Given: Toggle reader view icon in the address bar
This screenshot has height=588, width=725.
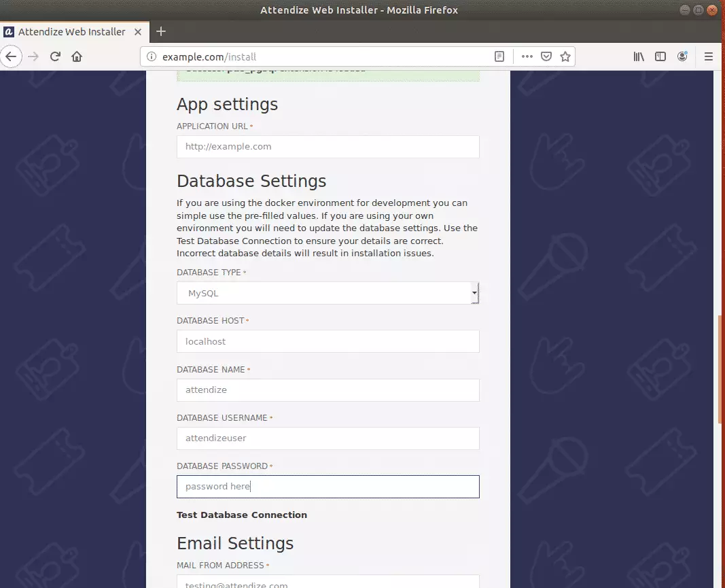Looking at the screenshot, I should [x=499, y=56].
